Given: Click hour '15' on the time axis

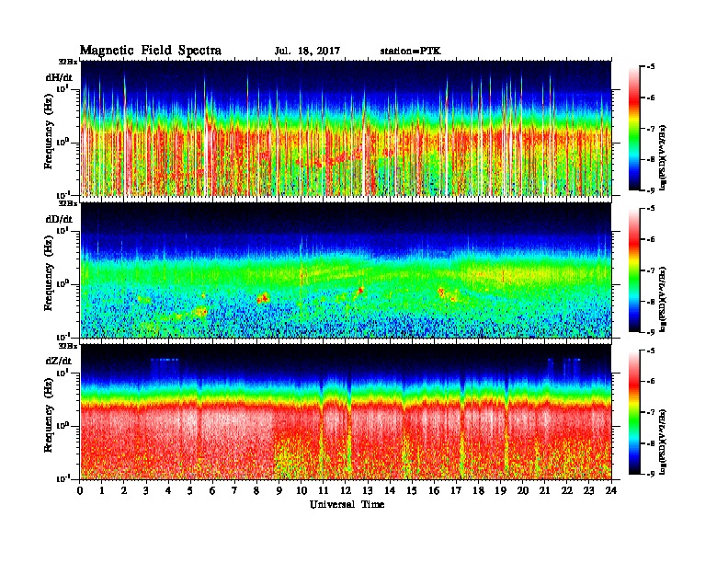Looking at the screenshot, I should coord(412,490).
